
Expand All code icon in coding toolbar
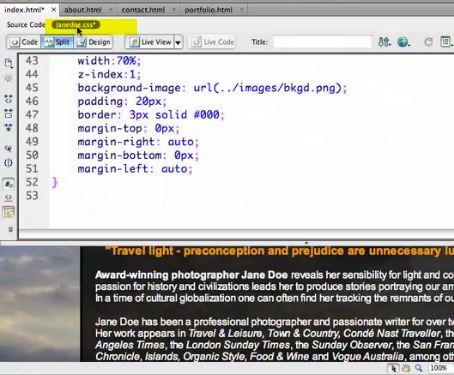[9, 127]
